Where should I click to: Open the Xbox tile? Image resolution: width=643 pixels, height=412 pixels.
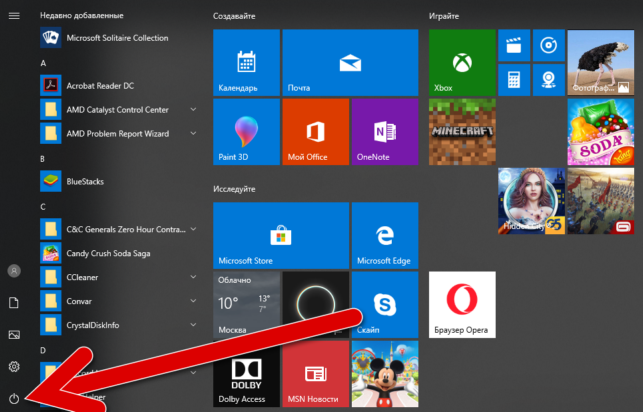coord(462,62)
